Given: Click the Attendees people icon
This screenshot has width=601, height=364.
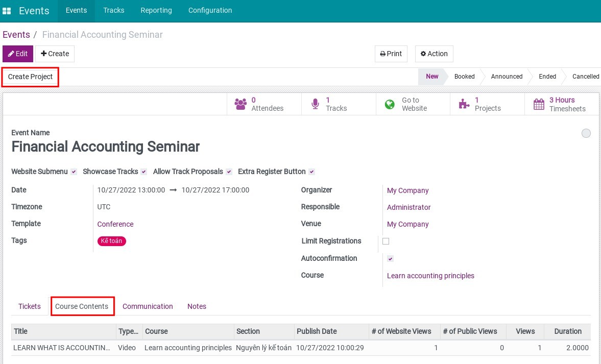Looking at the screenshot, I should (x=240, y=104).
